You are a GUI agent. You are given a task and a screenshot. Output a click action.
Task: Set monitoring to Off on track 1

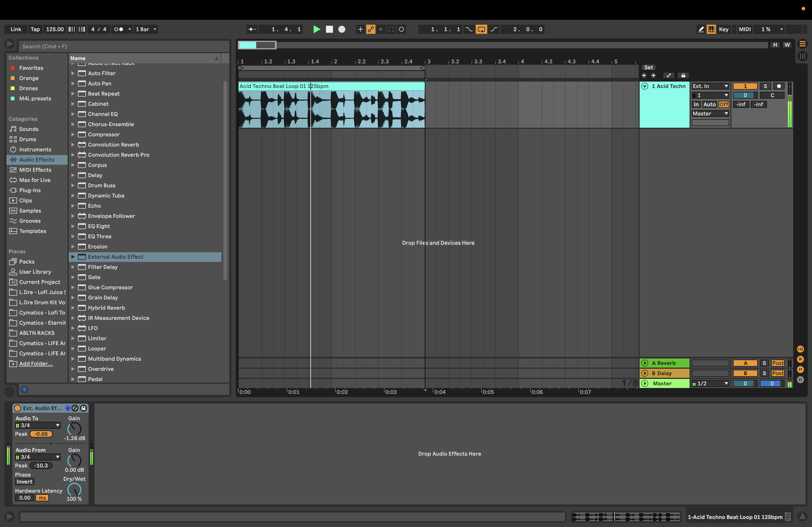[724, 105]
